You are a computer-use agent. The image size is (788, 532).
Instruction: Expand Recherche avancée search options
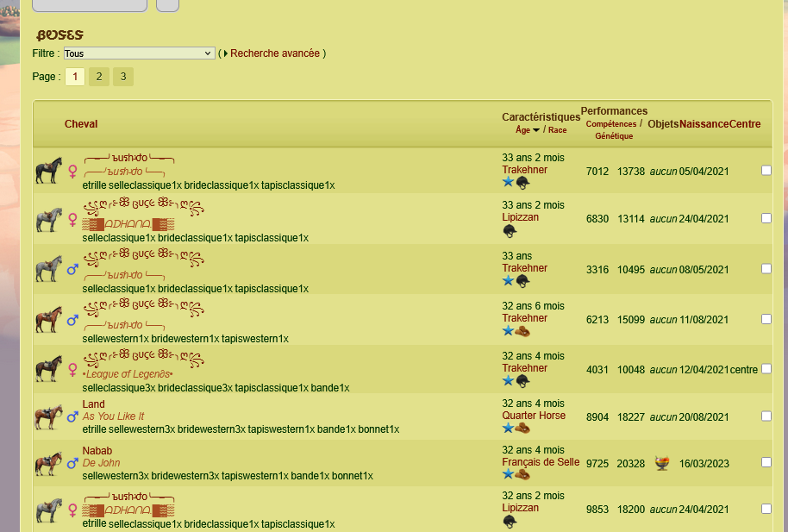[x=275, y=53]
